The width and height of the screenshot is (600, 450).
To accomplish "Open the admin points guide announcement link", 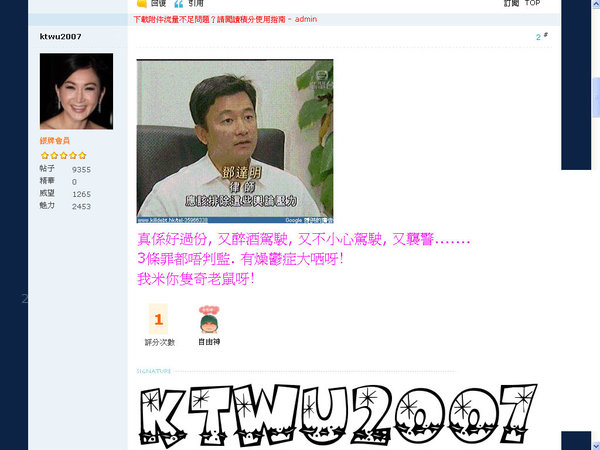I will click(225, 19).
